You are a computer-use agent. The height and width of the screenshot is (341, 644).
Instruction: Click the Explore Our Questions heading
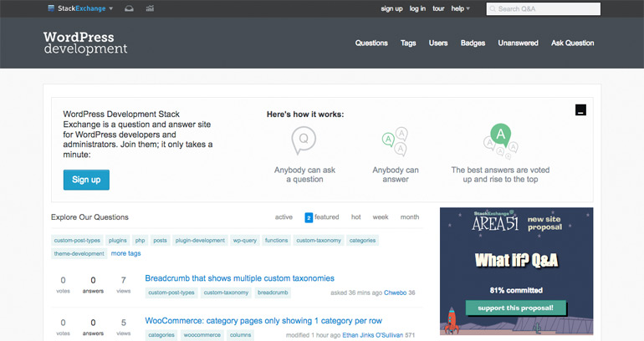click(x=89, y=217)
